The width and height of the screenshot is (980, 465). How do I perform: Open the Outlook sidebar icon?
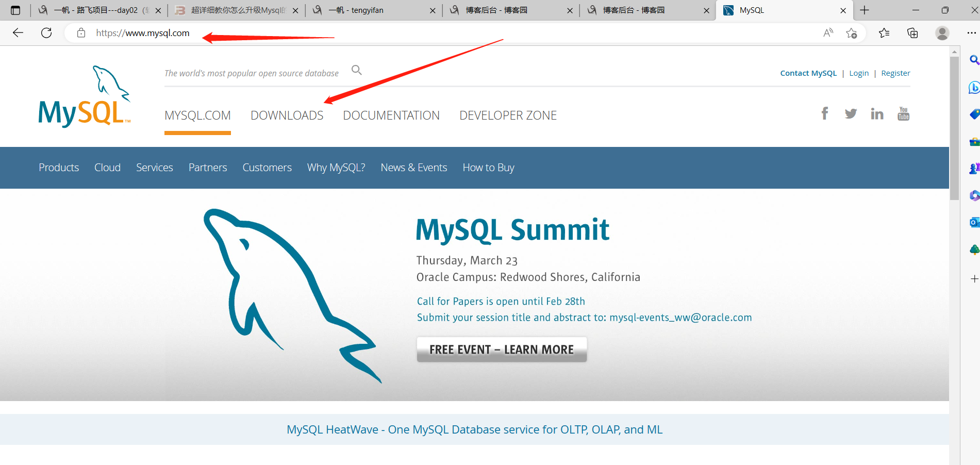[974, 222]
